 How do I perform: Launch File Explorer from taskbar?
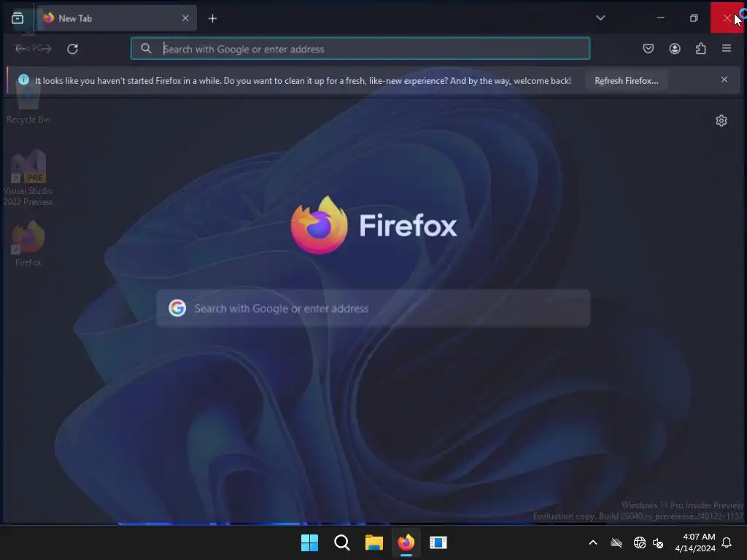coord(374,542)
